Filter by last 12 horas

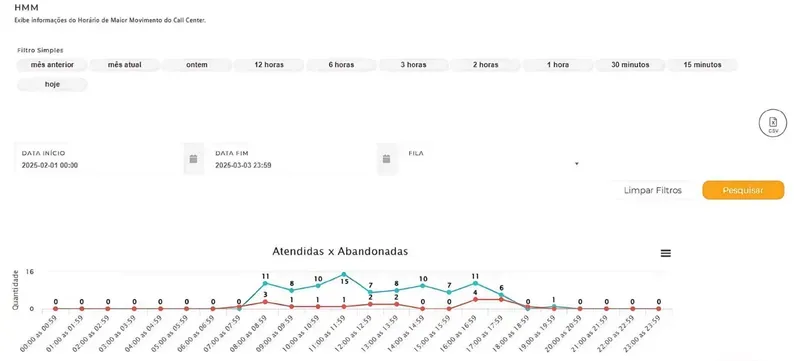pyautogui.click(x=269, y=65)
